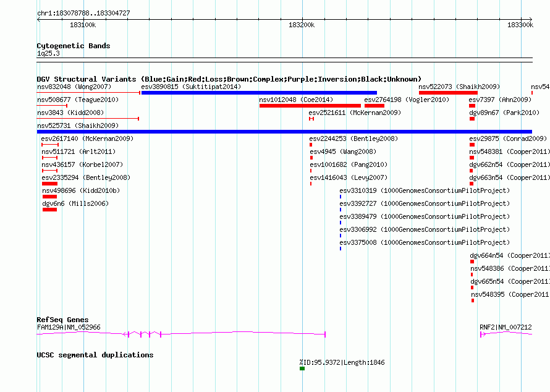This screenshot has height=392, width=550.
Task: Click the esv2521611 (McKernan2009) label
Action: click(x=355, y=113)
